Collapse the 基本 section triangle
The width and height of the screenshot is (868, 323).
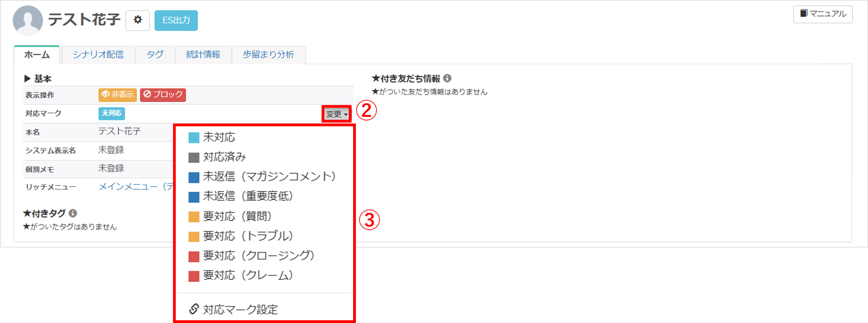pos(27,79)
